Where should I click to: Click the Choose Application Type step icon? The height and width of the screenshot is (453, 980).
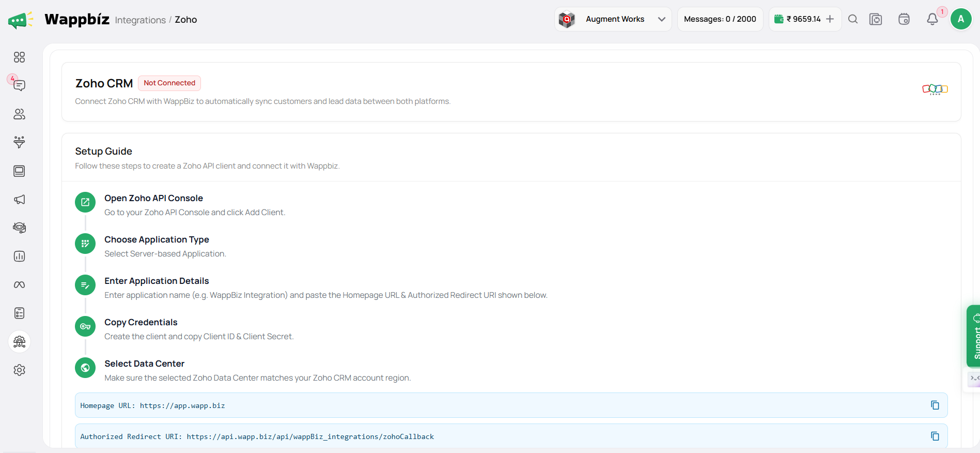pyautogui.click(x=85, y=244)
